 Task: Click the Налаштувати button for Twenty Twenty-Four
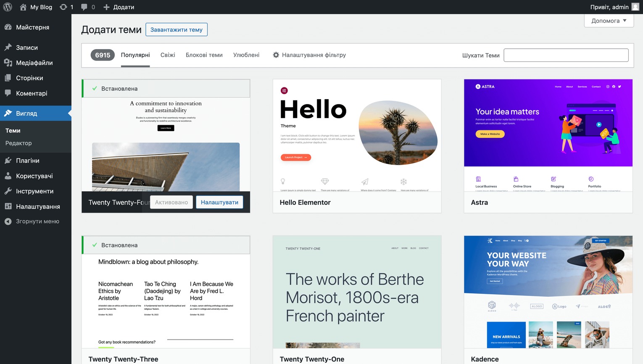219,202
